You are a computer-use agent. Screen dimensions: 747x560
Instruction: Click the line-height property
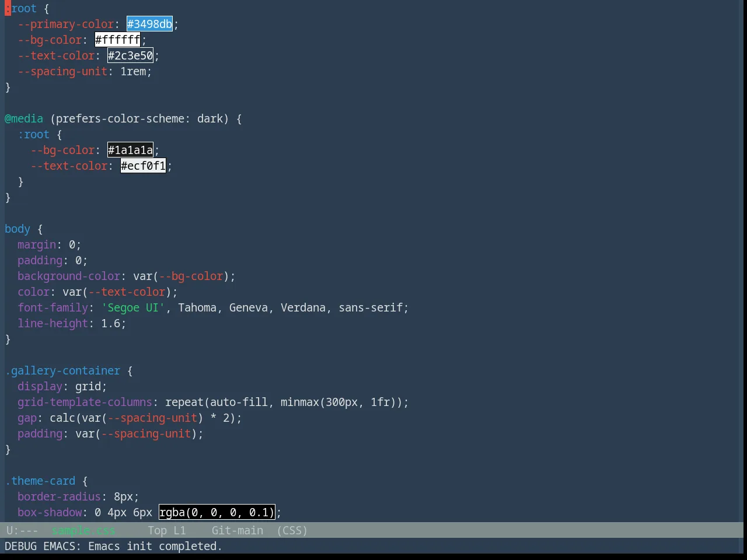[53, 323]
